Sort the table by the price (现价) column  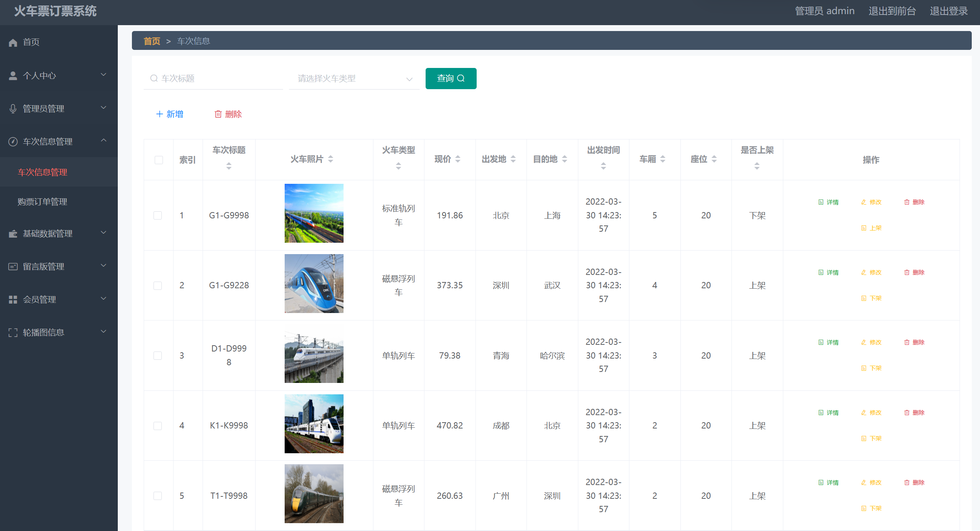458,159
